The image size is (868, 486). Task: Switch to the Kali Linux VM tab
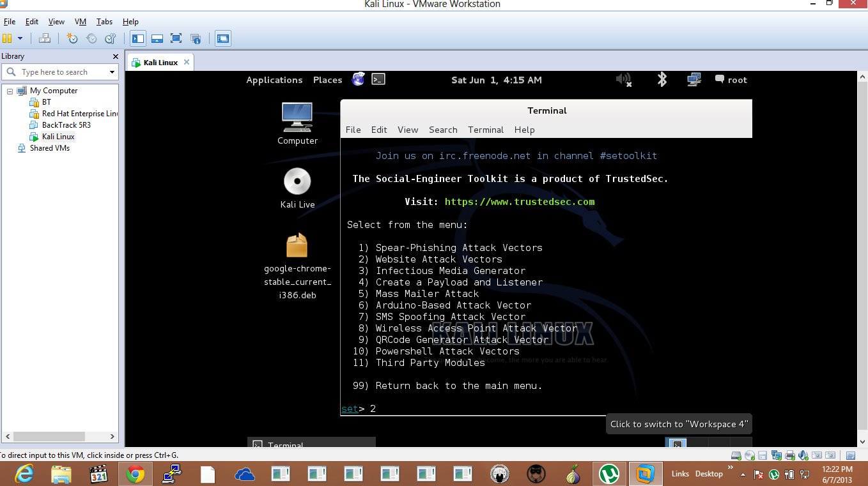tap(160, 63)
